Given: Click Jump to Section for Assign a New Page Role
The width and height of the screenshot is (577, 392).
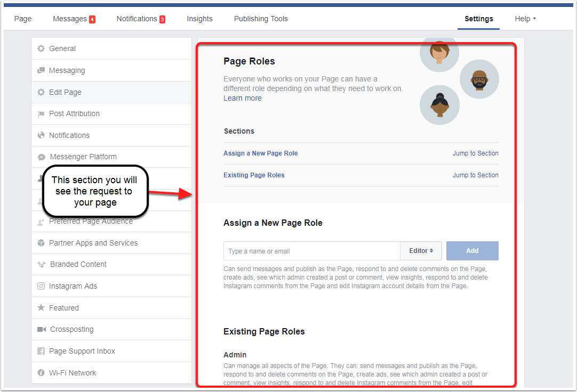Looking at the screenshot, I should pos(476,153).
